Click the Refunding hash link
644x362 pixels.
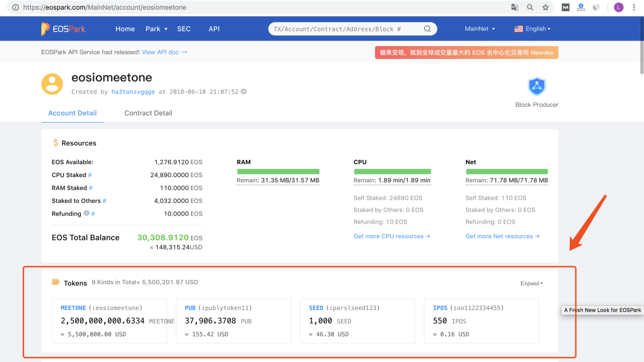(93, 213)
